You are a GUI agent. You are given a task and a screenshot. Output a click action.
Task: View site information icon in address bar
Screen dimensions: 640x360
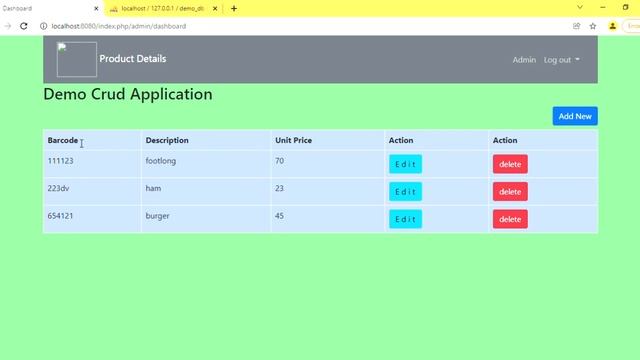click(x=43, y=26)
